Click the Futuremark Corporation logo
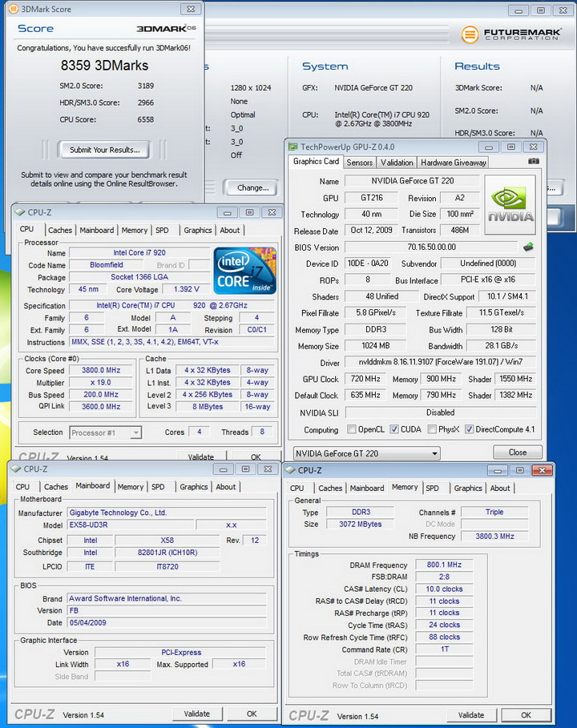 point(511,34)
